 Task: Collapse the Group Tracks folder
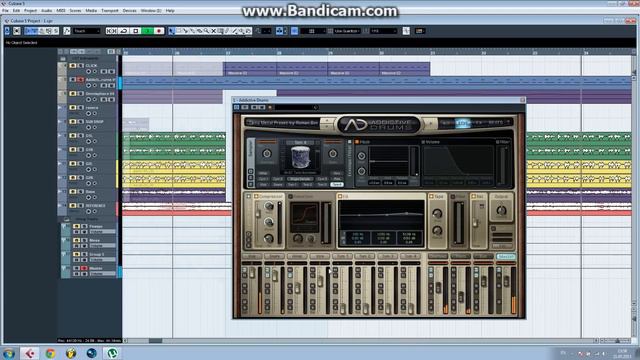coord(67,220)
